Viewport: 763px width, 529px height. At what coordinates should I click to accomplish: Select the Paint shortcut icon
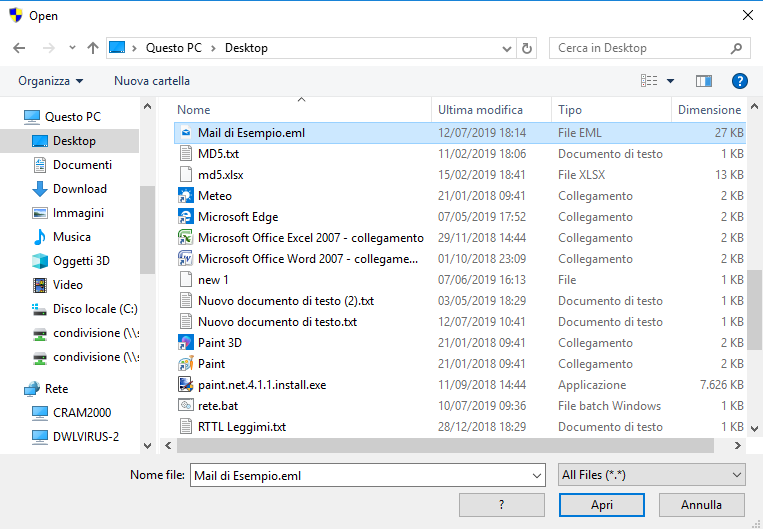coord(185,364)
